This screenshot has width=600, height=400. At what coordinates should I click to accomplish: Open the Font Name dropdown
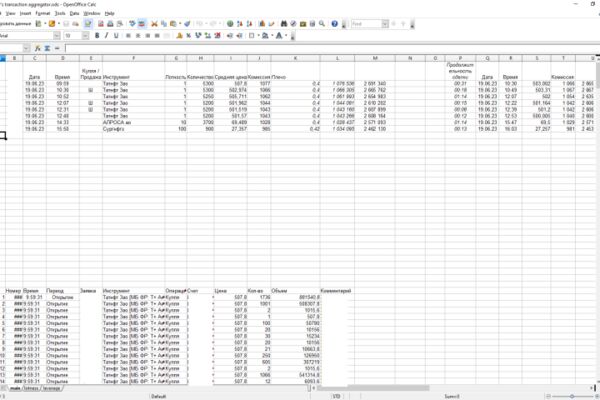pos(57,36)
